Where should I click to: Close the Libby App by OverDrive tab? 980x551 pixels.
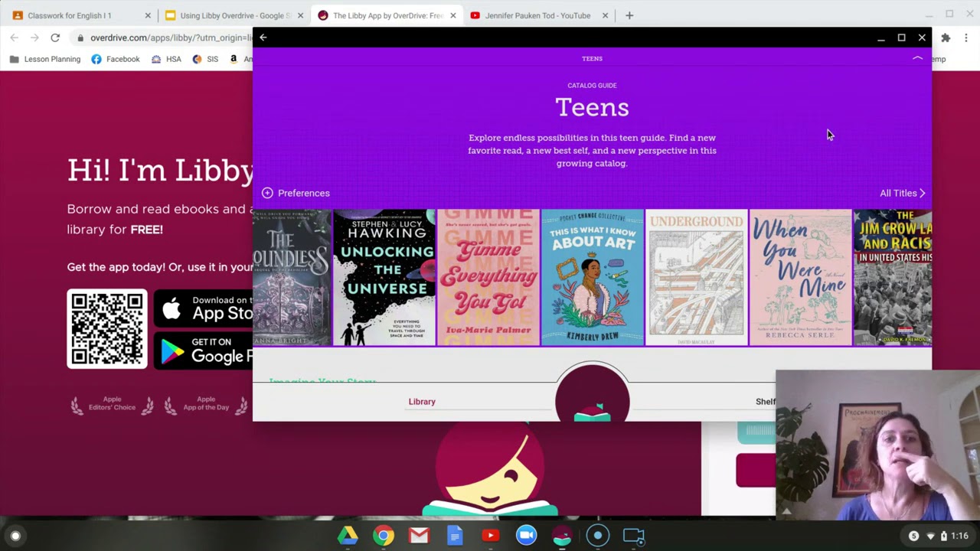coord(453,15)
